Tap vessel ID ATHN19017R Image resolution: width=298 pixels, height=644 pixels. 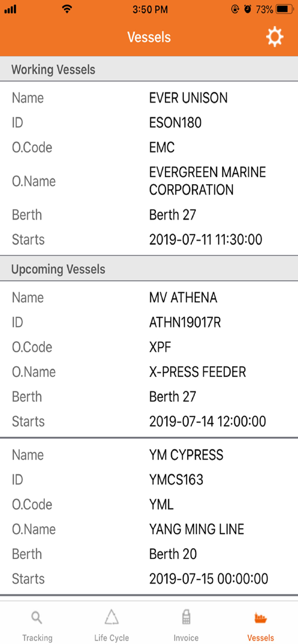click(x=185, y=322)
